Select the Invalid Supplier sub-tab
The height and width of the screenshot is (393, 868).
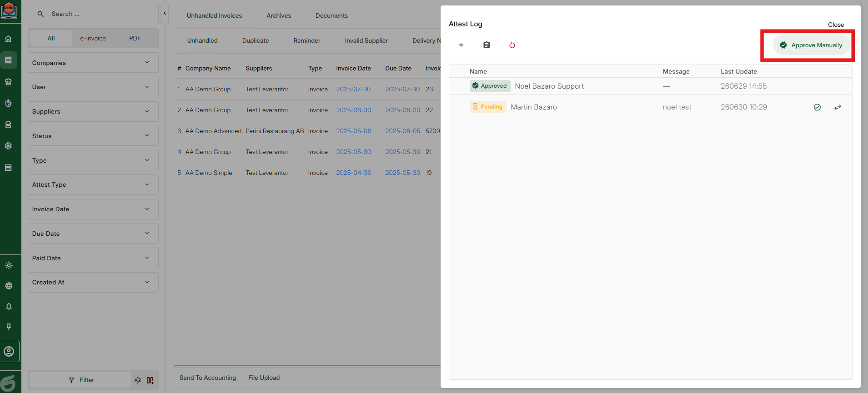point(366,40)
